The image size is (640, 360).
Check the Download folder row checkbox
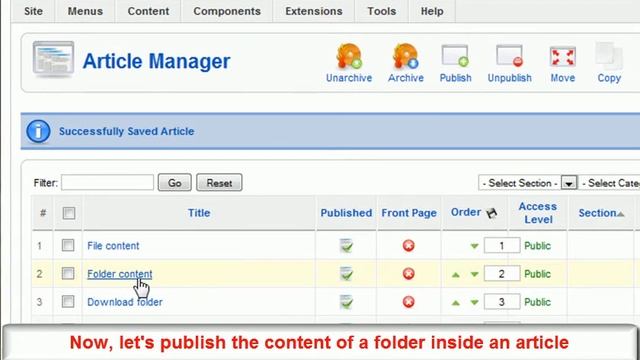pyautogui.click(x=68, y=302)
